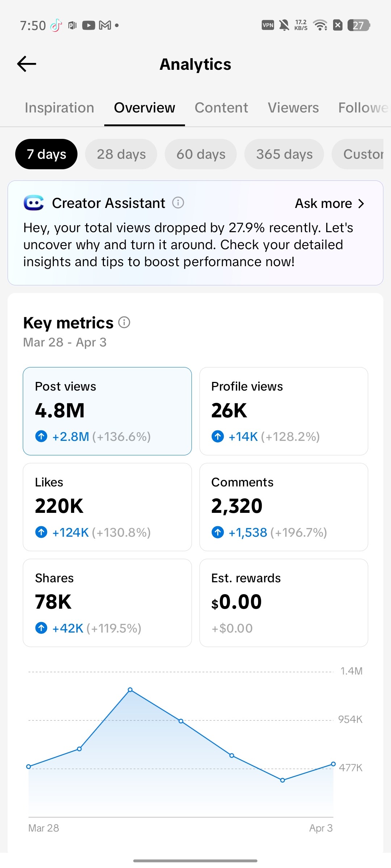
Task: Expand Ask more chevron
Action: coord(361,204)
